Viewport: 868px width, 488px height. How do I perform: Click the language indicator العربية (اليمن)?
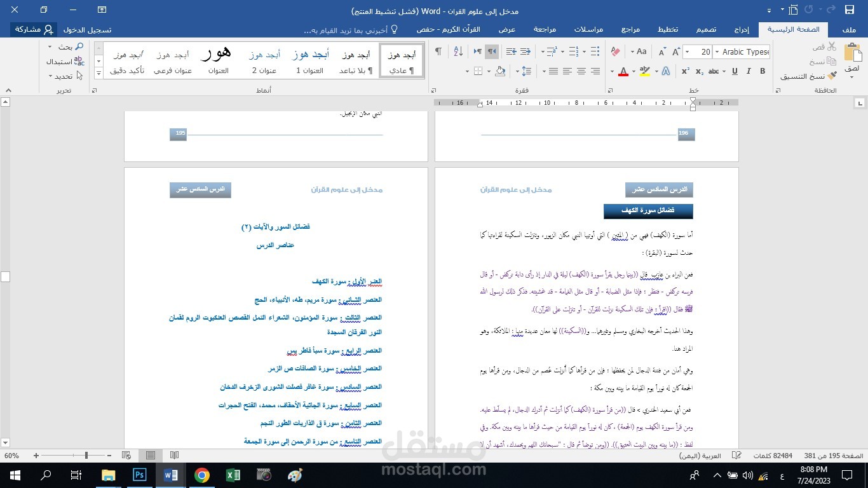pos(701,456)
